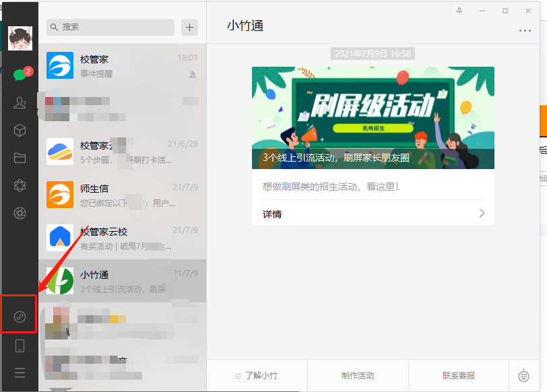The height and width of the screenshot is (392, 547).
Task: Click 事件提醒 preview text
Action: (x=96, y=73)
